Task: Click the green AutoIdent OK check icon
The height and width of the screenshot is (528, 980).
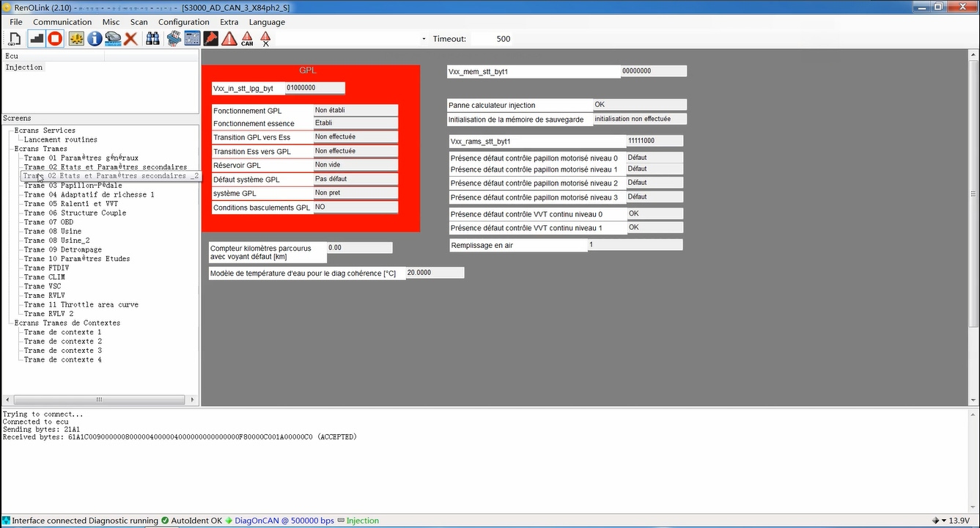Action: pyautogui.click(x=165, y=521)
